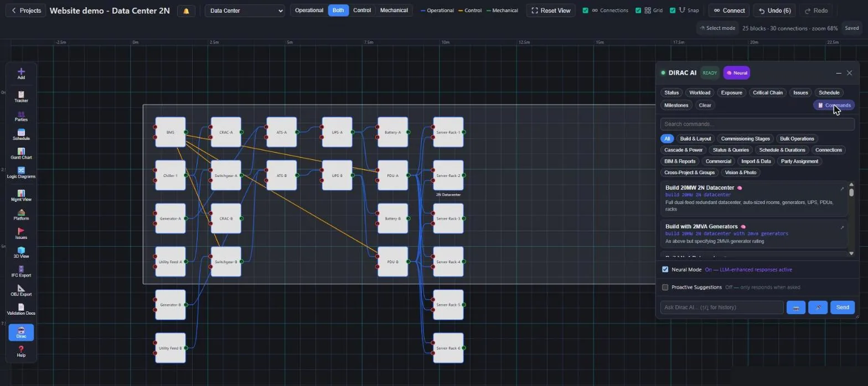
Task: Open the Commands list button
Action: [834, 105]
